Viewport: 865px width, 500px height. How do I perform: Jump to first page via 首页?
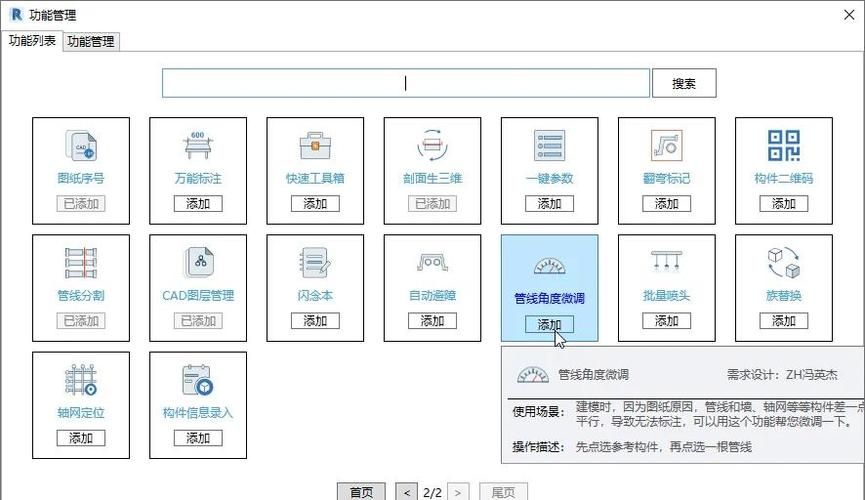click(361, 492)
